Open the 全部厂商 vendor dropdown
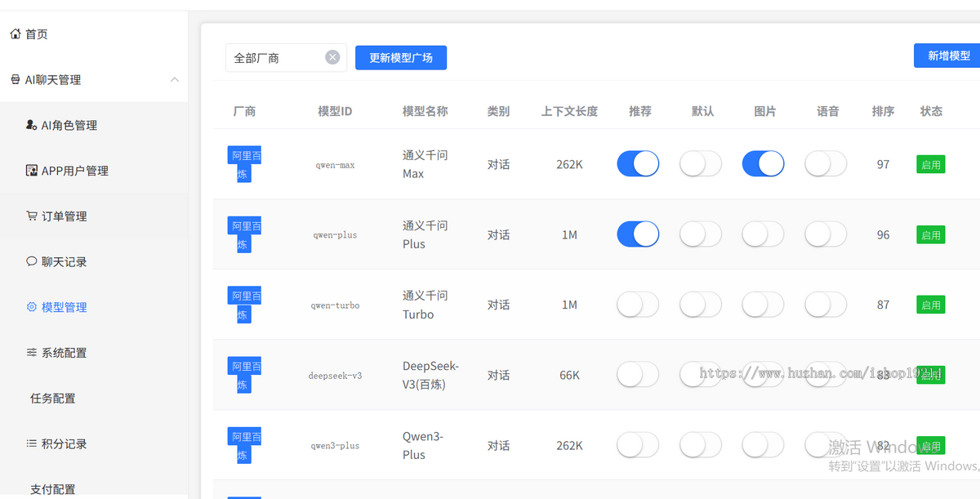 point(286,58)
